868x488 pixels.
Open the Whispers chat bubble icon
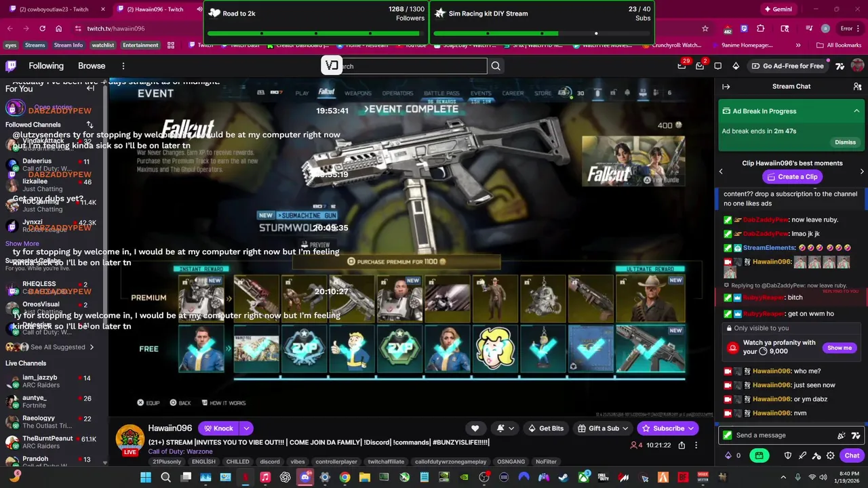[717, 66]
